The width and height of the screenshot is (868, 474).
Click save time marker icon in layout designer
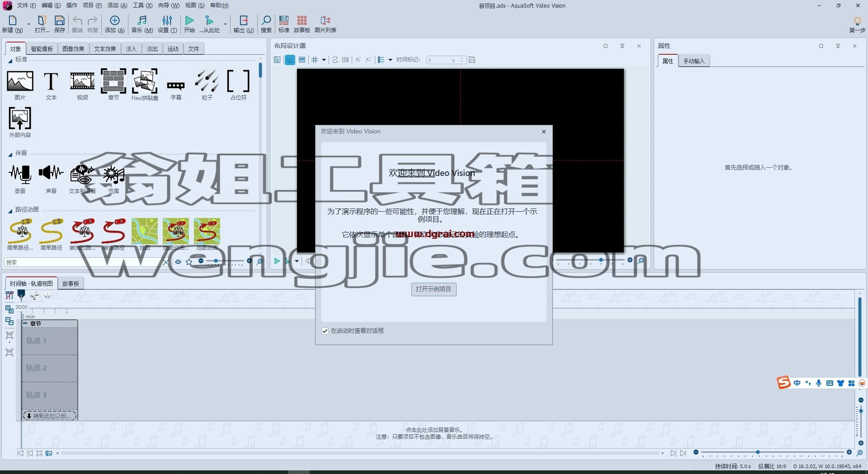(472, 60)
